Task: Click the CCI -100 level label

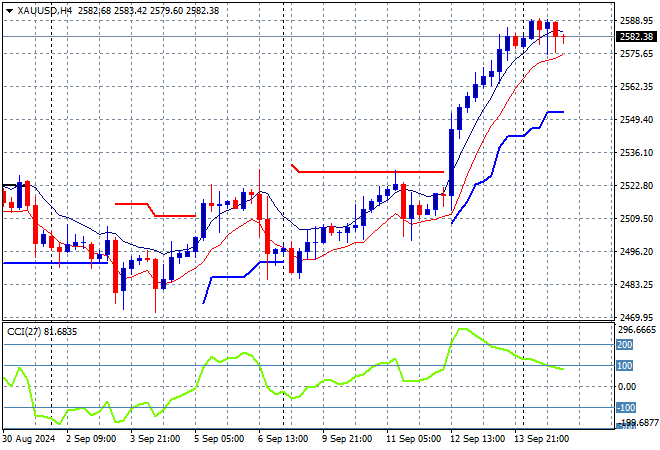Action: click(x=626, y=407)
